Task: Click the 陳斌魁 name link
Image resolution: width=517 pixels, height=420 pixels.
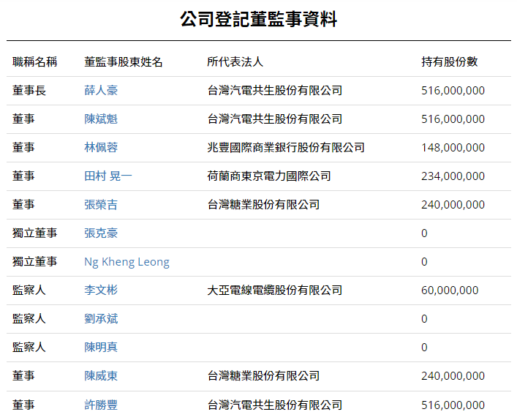Action: pyautogui.click(x=101, y=119)
